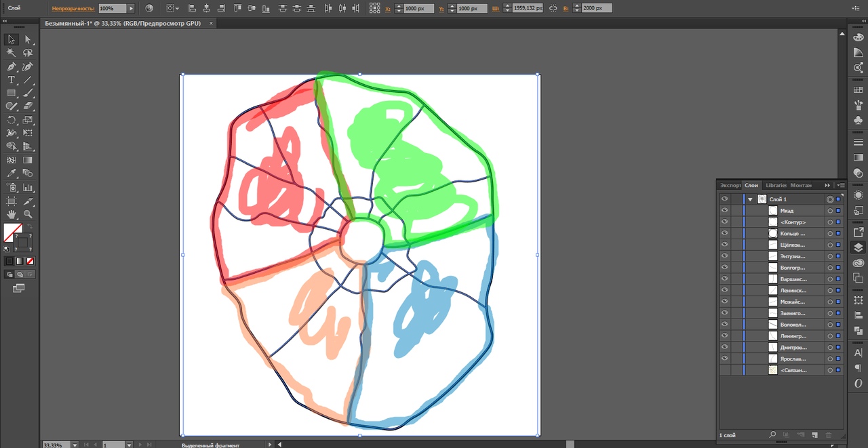
Task: Click the Непрозрачность opacity label link
Action: [x=73, y=9]
